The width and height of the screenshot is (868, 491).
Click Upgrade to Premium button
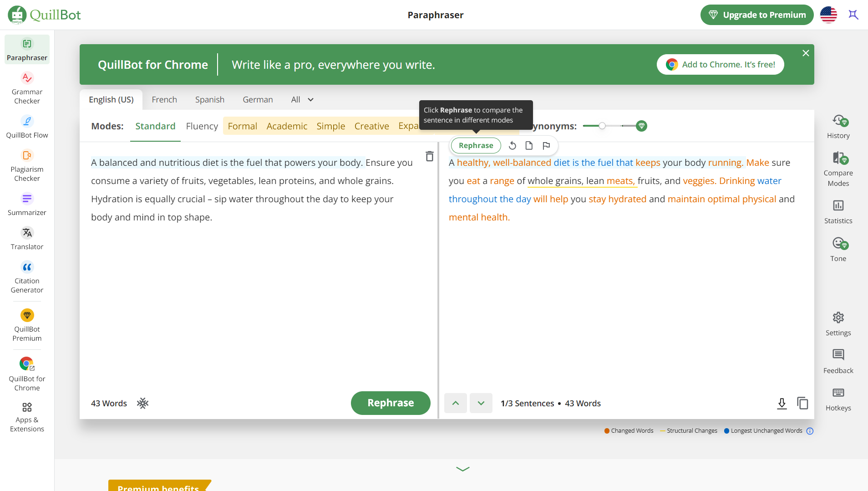pos(756,15)
